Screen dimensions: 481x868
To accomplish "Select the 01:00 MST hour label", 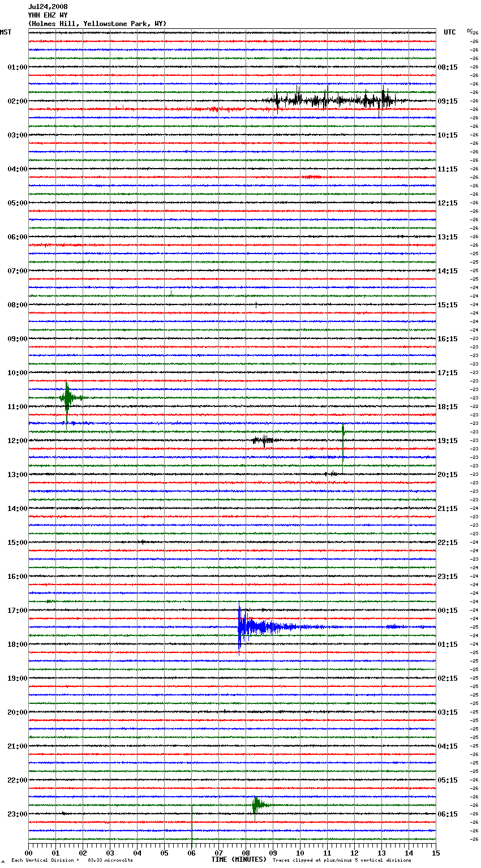I will tap(18, 67).
